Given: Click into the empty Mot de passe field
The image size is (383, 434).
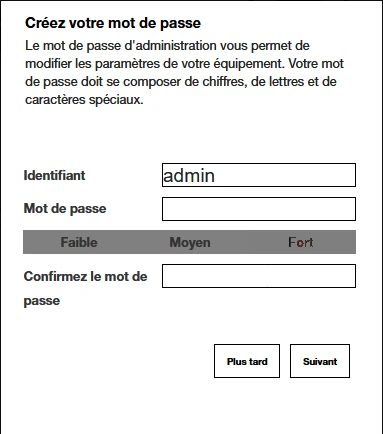Looking at the screenshot, I should point(259,209).
